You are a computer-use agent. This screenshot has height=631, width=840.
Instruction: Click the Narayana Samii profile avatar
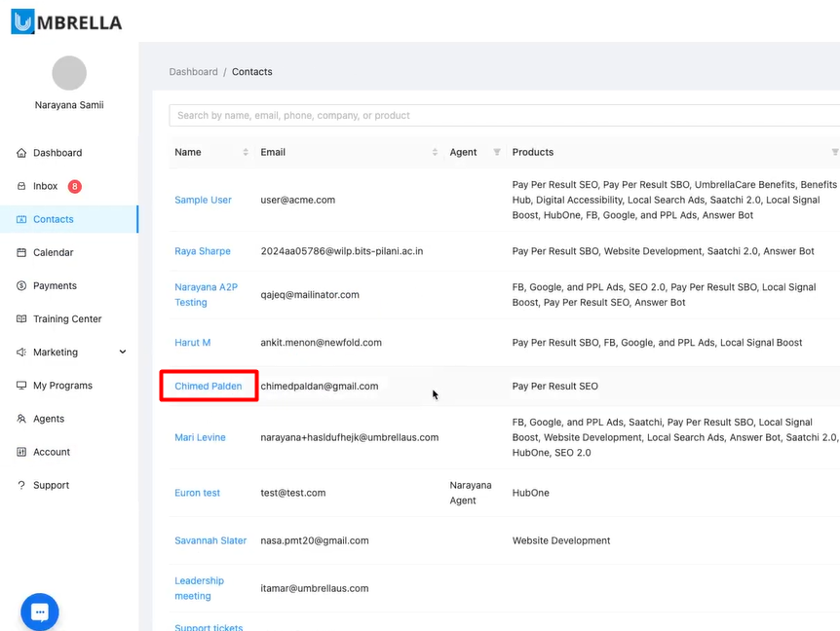coord(69,73)
